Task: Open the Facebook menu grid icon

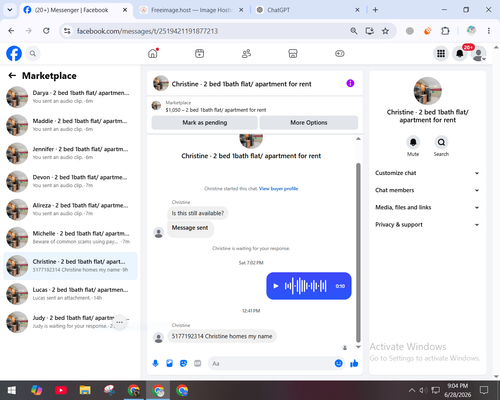Action: tap(441, 53)
